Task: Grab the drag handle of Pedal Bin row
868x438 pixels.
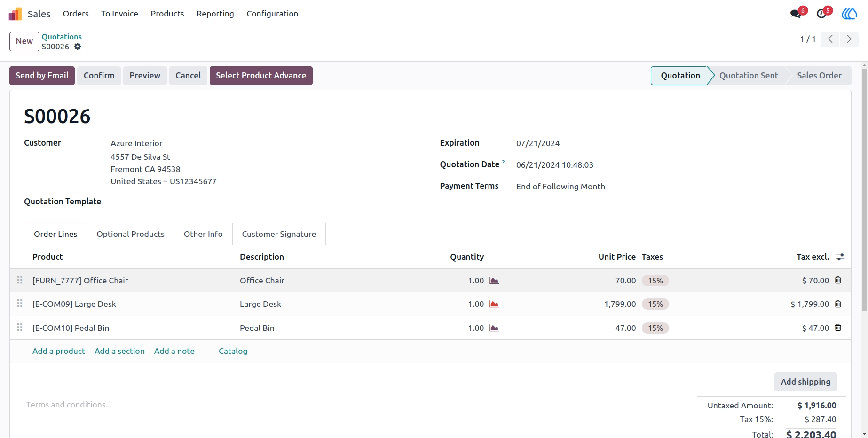Action: 20,328
